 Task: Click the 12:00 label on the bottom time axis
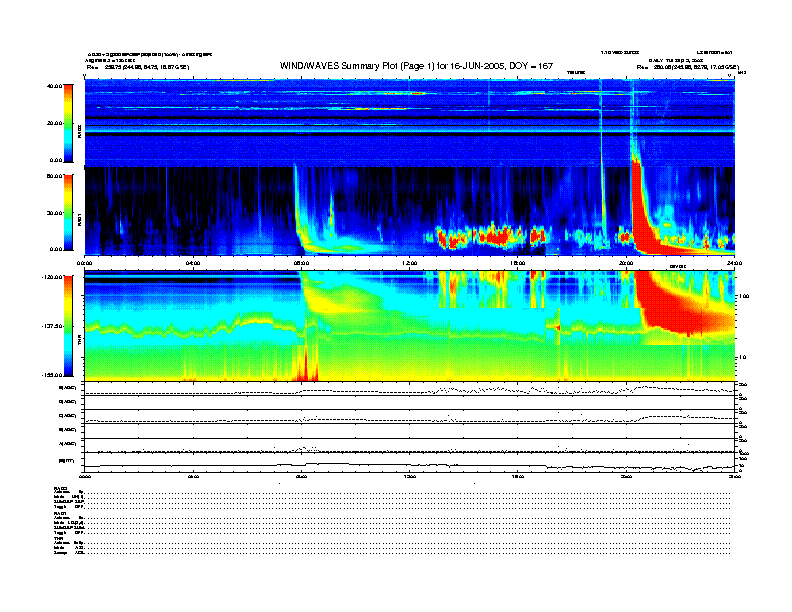click(410, 476)
